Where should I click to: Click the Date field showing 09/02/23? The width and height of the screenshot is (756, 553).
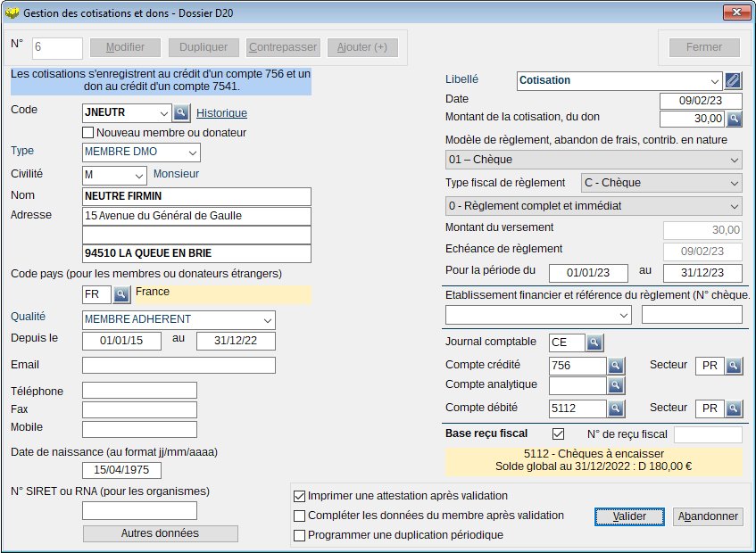[x=701, y=101]
